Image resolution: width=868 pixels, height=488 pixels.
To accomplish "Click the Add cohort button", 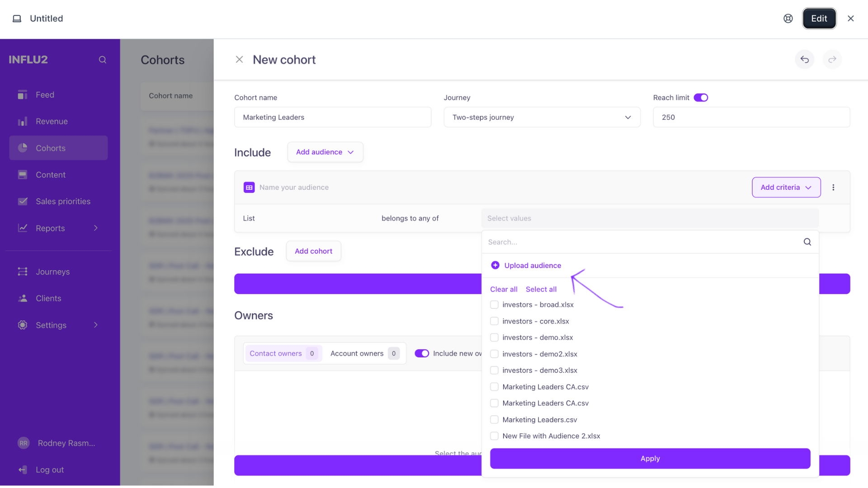I will 313,251.
